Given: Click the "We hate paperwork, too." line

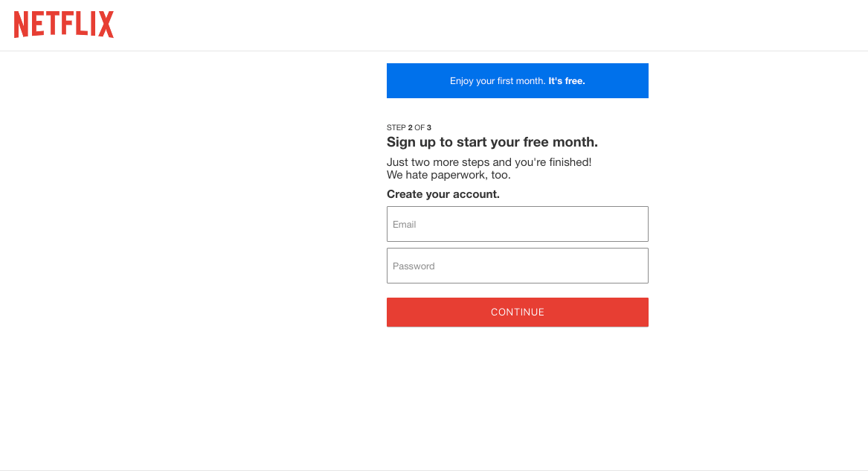Looking at the screenshot, I should pos(449,176).
